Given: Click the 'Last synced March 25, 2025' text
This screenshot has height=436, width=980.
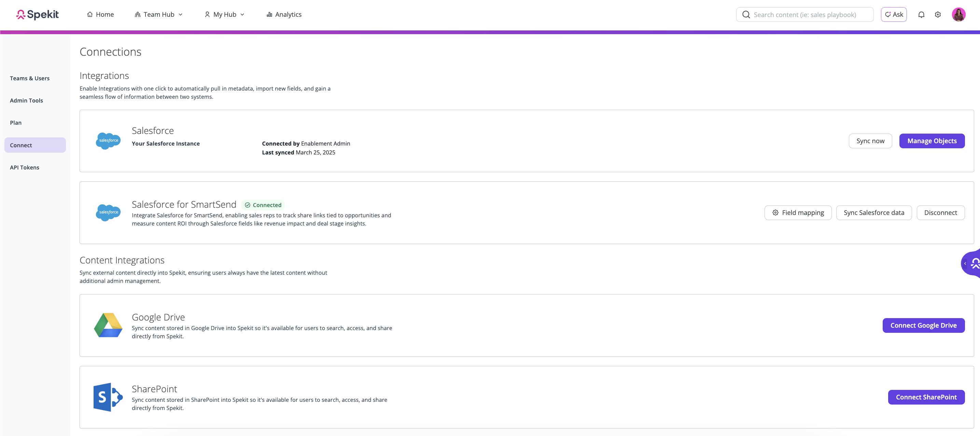Looking at the screenshot, I should click(x=299, y=152).
